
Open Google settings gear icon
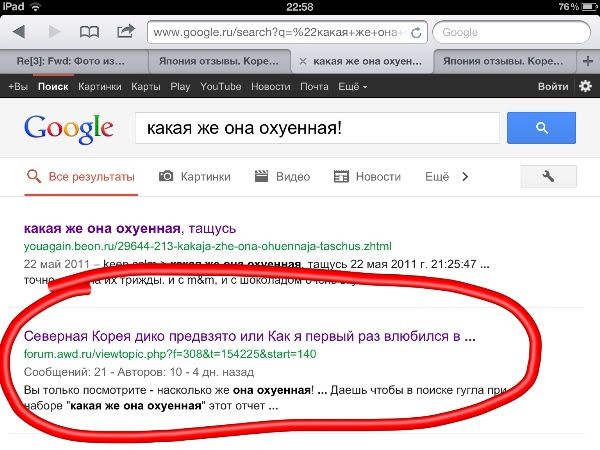pos(586,87)
